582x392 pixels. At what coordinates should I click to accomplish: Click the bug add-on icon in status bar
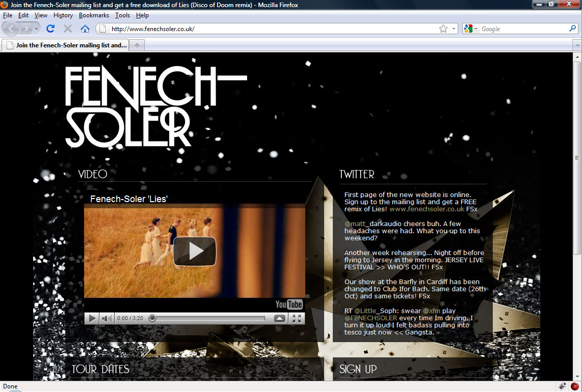coord(563,386)
